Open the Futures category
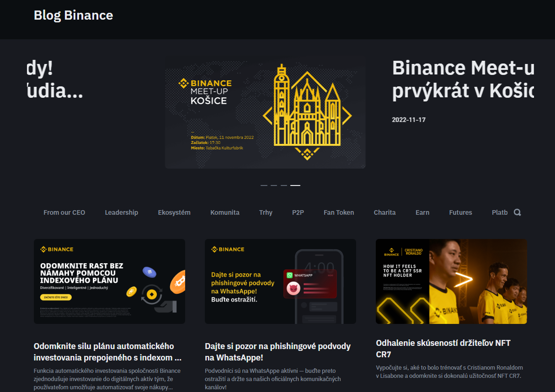555x392 pixels. (x=461, y=212)
